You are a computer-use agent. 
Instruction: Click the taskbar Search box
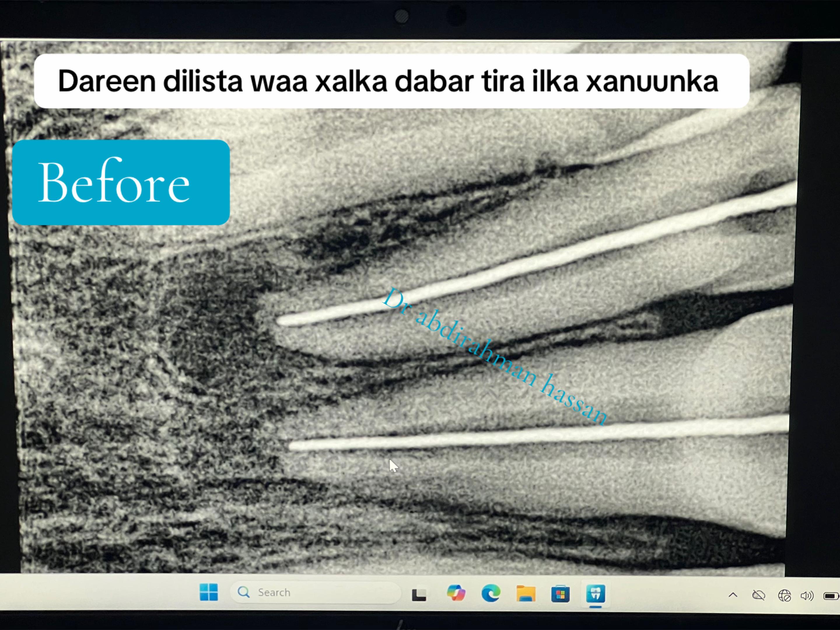coord(315,592)
